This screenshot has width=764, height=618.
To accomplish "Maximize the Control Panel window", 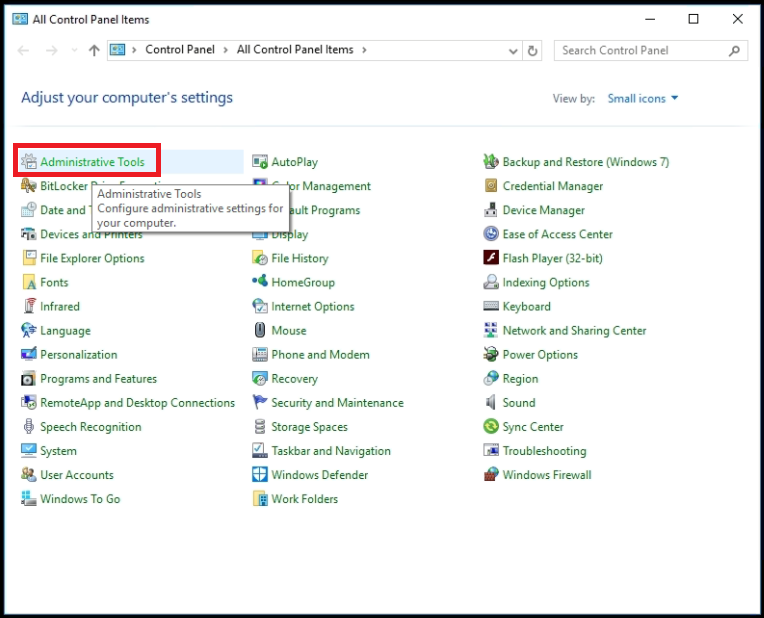I will [x=693, y=19].
